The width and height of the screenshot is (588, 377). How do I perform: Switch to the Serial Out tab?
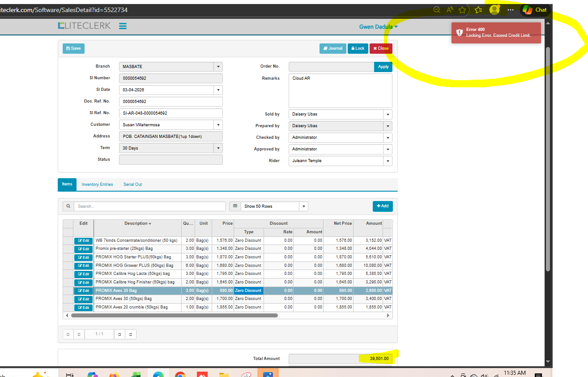[x=132, y=184]
